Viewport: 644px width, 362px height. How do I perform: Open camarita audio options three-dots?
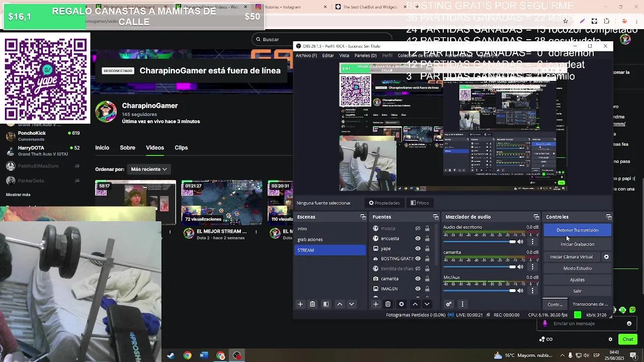coord(532,267)
